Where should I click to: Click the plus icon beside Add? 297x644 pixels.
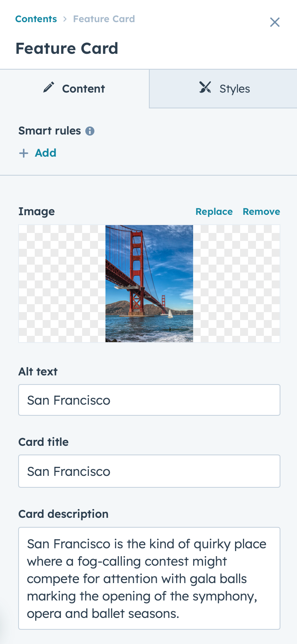click(24, 153)
